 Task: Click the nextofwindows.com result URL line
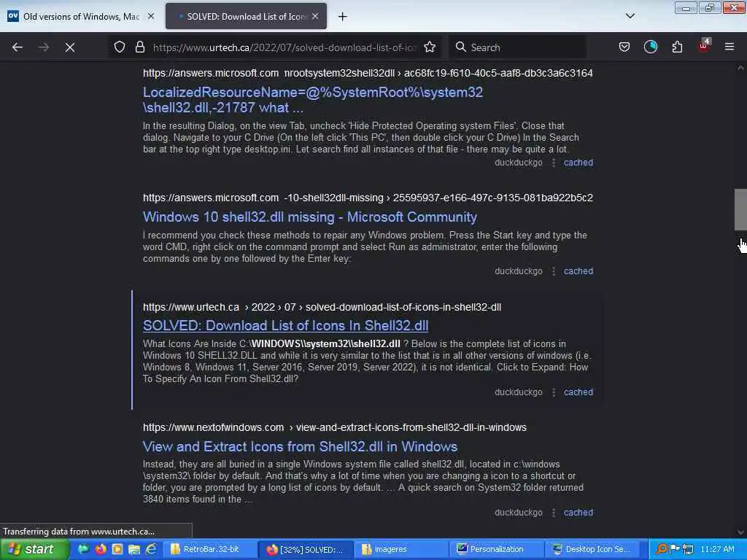334,427
